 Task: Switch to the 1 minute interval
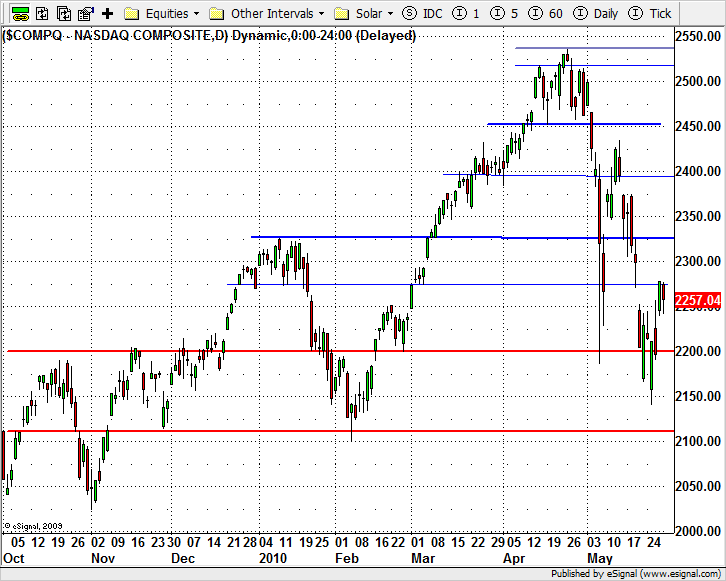click(x=466, y=13)
